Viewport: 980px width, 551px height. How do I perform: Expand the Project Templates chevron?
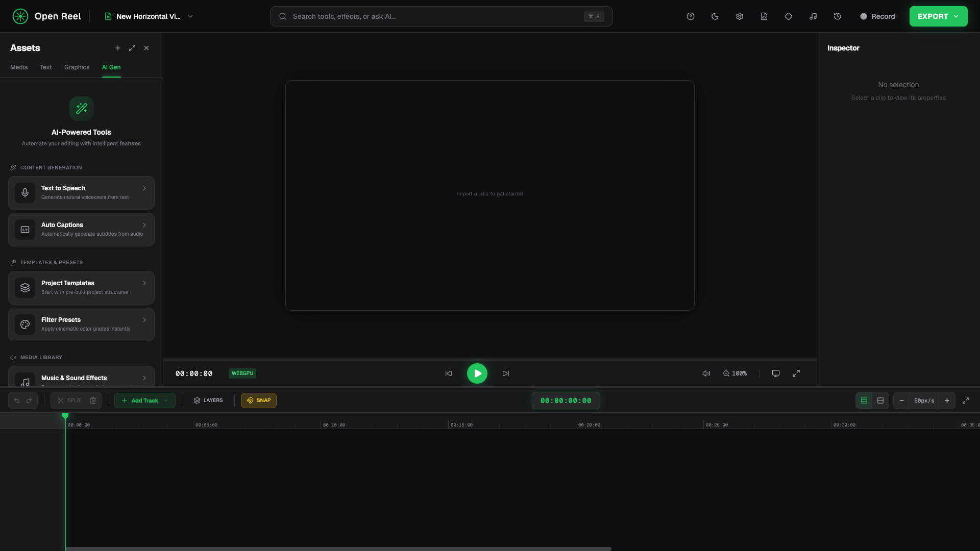[x=144, y=283]
